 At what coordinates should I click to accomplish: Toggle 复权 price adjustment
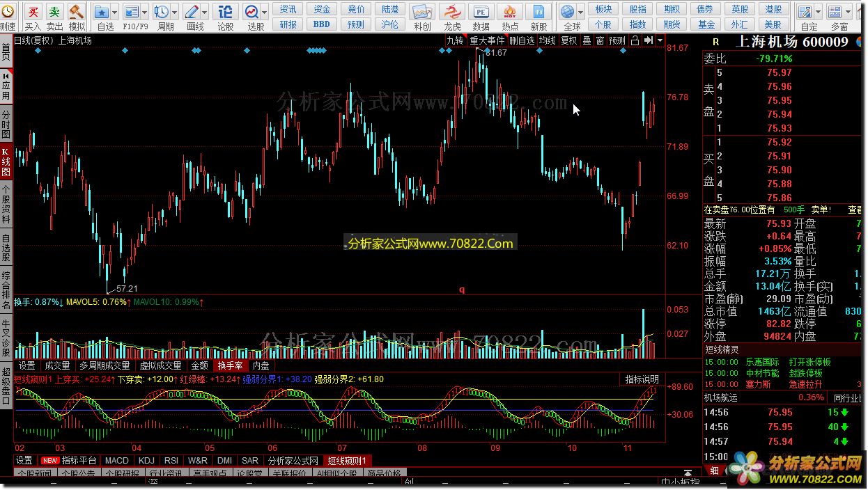tap(569, 40)
